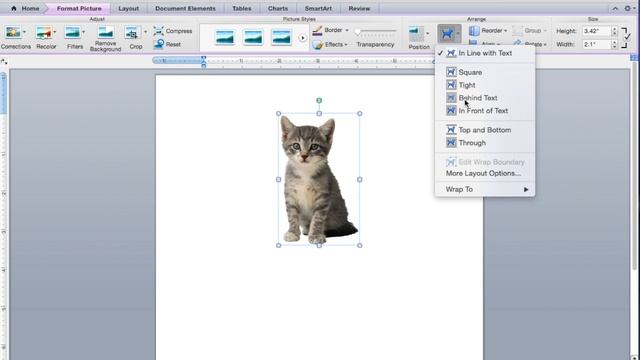Toggle checked In Line with Text option
The height and width of the screenshot is (360, 640).
(485, 53)
